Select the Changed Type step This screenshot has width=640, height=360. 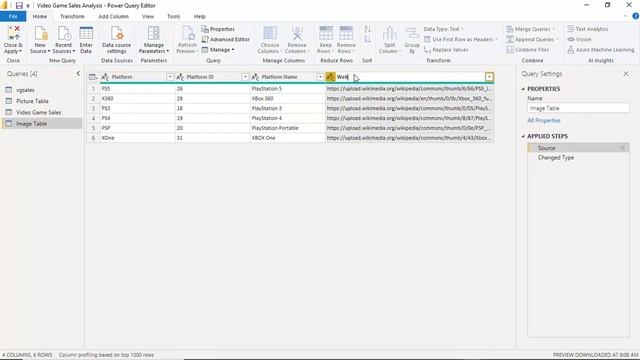click(578, 158)
